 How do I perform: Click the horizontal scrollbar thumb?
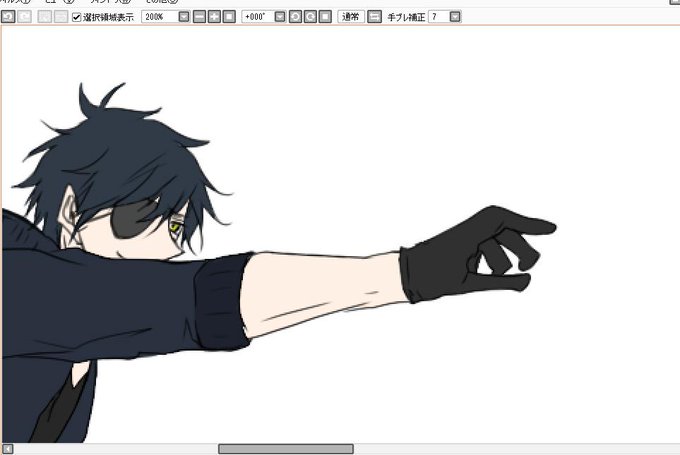286,448
